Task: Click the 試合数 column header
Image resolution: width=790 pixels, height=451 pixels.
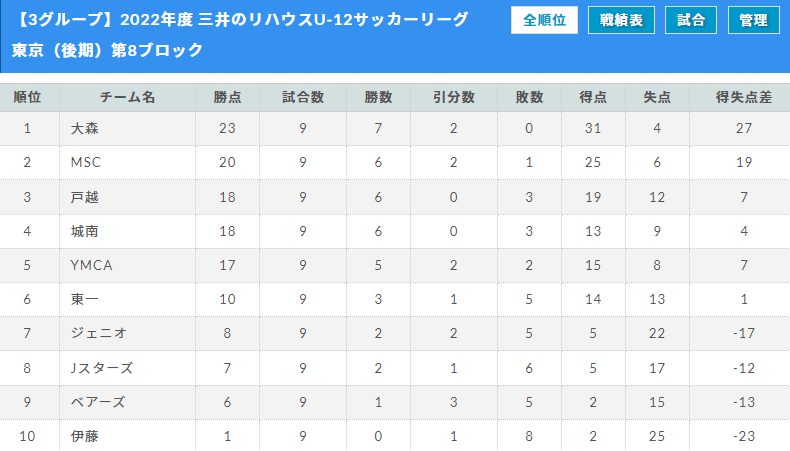Action: pos(303,97)
